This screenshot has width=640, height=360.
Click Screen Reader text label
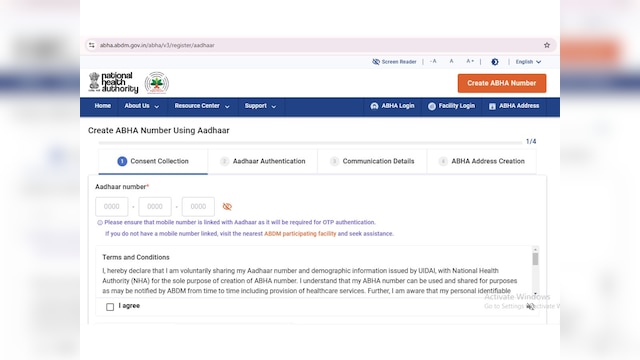click(399, 62)
